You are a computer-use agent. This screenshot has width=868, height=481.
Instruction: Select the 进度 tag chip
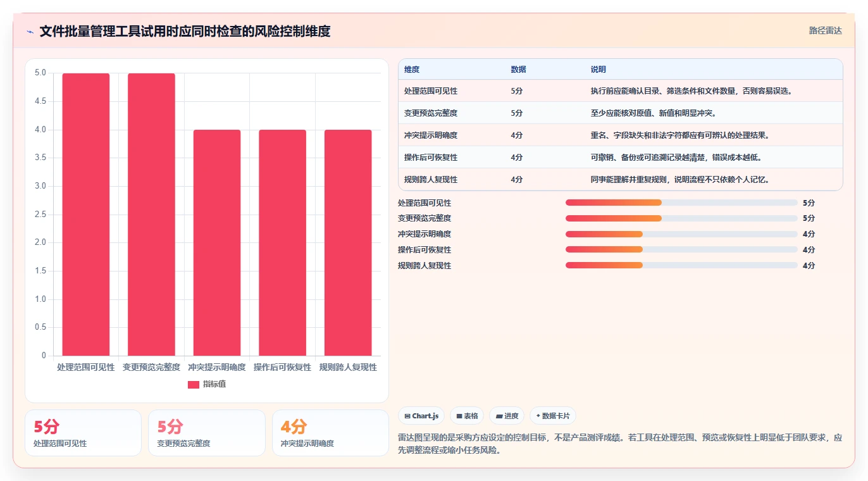tap(507, 416)
